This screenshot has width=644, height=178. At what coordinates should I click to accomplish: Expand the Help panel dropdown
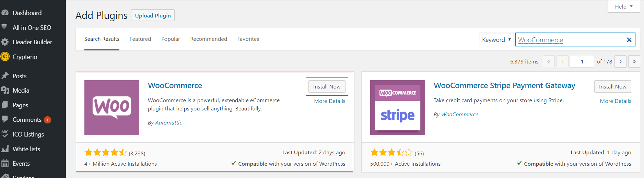click(624, 7)
